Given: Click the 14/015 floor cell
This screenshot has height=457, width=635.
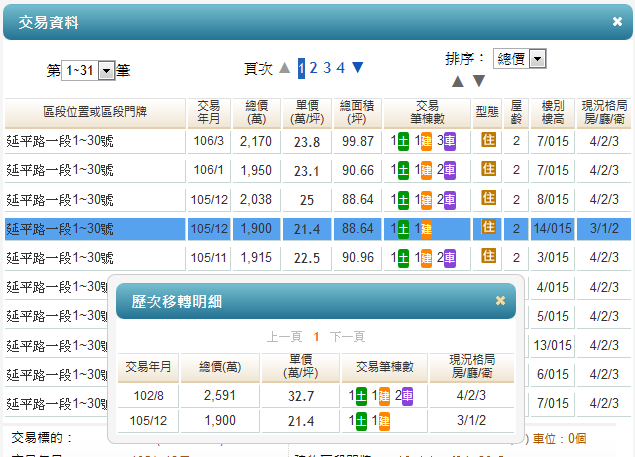Looking at the screenshot, I should [553, 229].
